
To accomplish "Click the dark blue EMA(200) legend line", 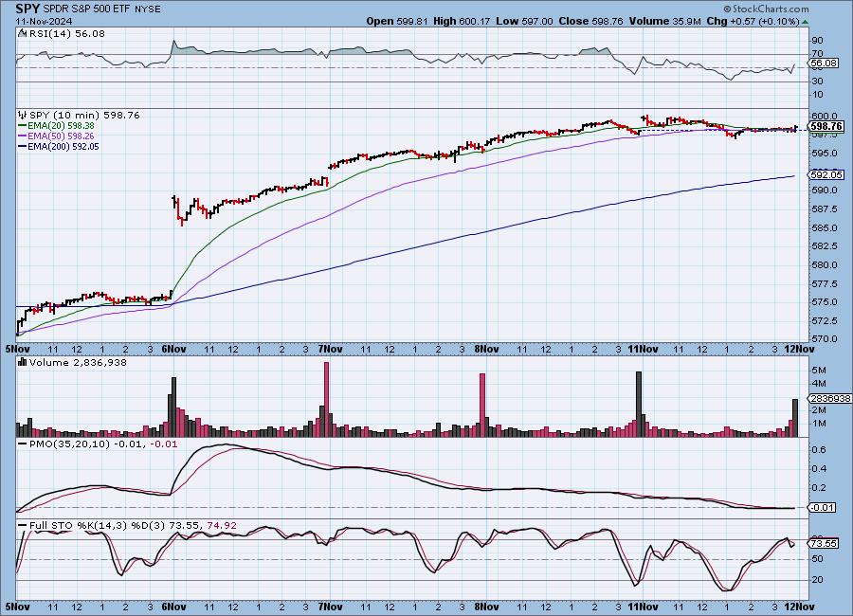I will pyautogui.click(x=23, y=146).
